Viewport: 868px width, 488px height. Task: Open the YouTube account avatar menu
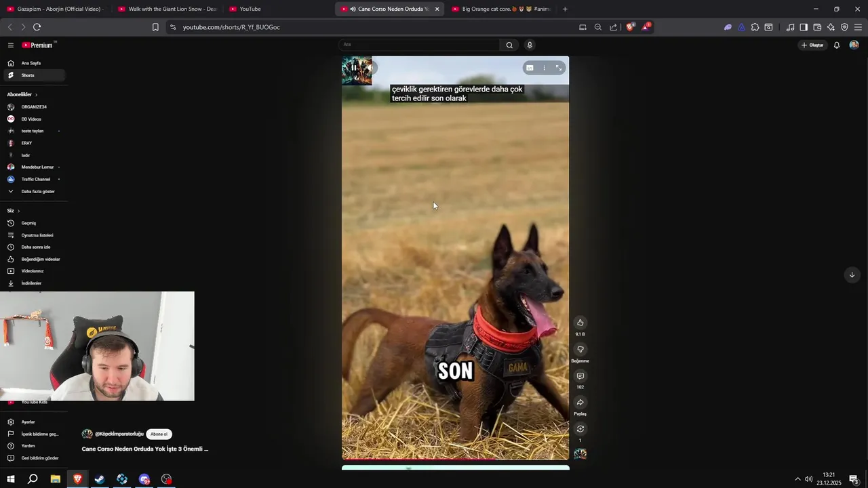pyautogui.click(x=854, y=45)
